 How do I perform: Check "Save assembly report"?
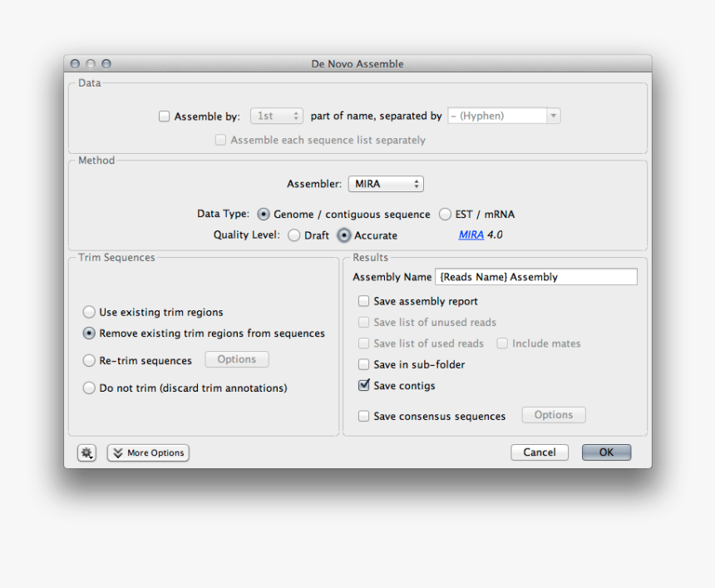click(x=363, y=301)
